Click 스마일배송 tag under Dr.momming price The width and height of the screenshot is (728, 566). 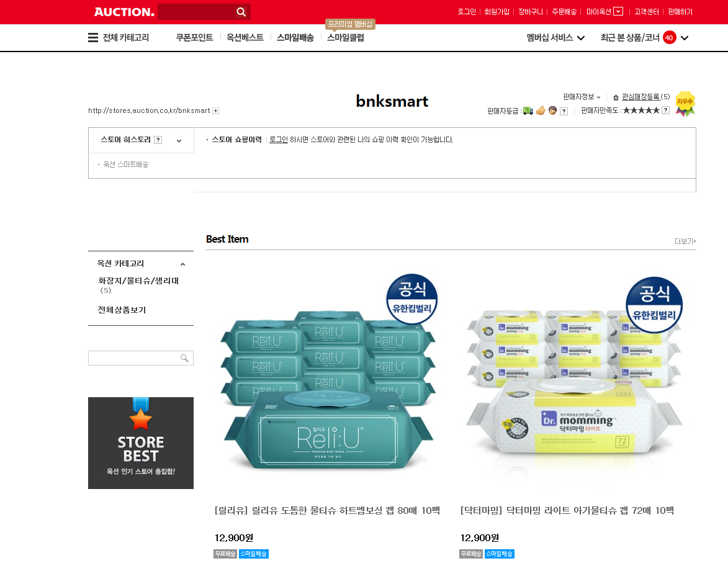point(499,554)
